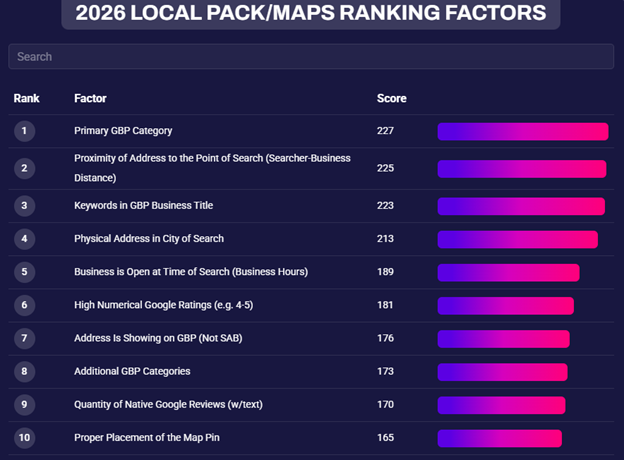Viewport: 624px width, 460px height.
Task: Click the Primary GBP Category score bar
Action: tap(522, 131)
